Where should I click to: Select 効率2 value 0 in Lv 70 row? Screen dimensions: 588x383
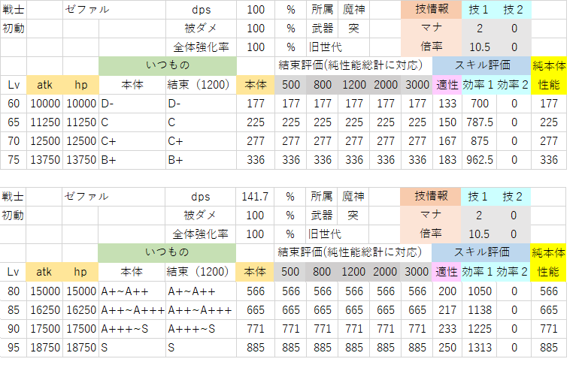[x=514, y=141]
